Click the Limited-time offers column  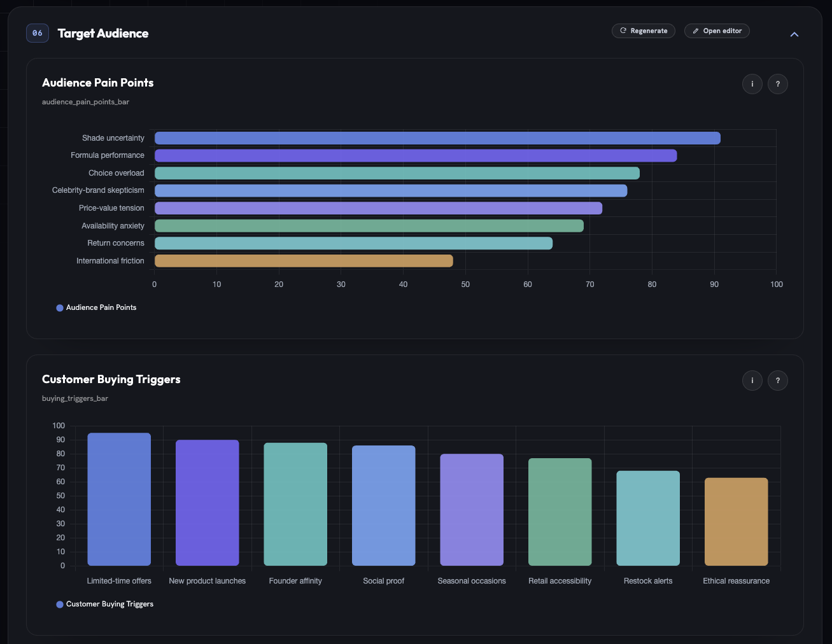tap(119, 500)
